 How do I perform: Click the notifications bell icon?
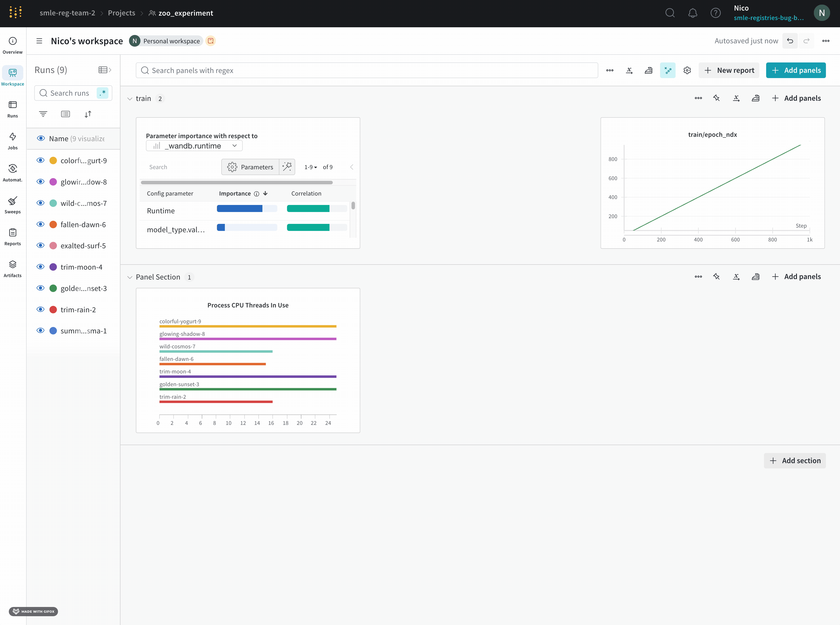[693, 13]
